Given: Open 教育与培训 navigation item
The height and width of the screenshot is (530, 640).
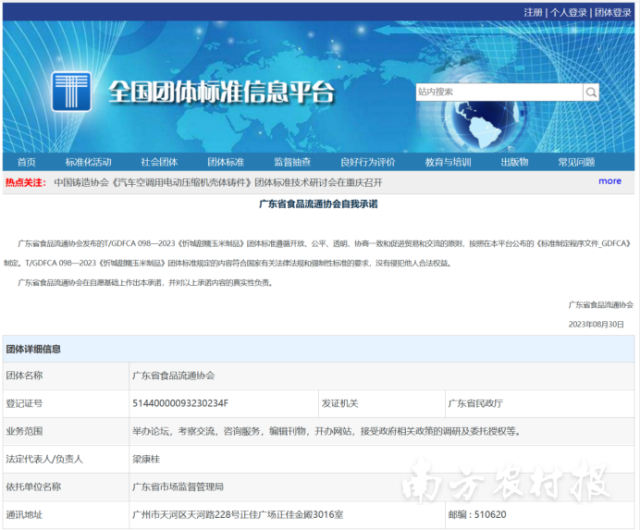Looking at the screenshot, I should click(x=448, y=162).
